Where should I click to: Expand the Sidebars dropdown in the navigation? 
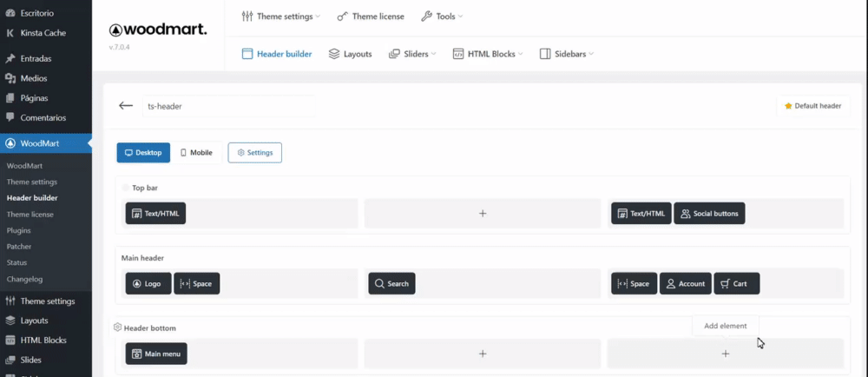coord(566,54)
